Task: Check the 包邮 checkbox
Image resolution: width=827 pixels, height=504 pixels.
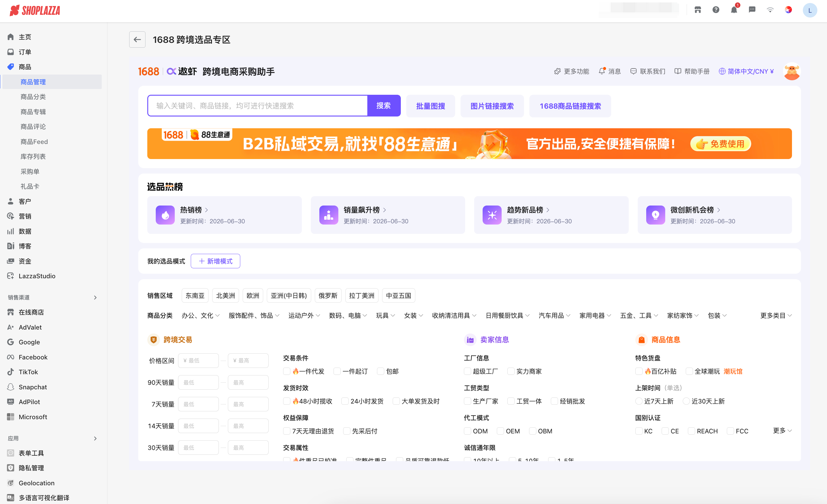Action: click(x=380, y=371)
